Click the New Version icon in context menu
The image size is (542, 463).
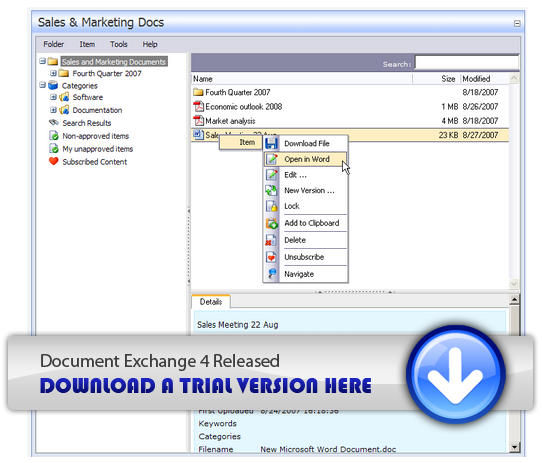point(271,191)
